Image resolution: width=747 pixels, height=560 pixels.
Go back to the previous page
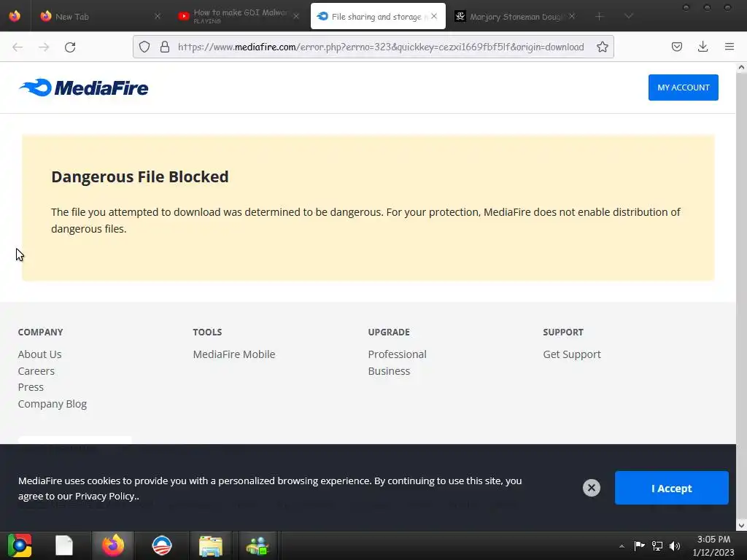[x=18, y=47]
